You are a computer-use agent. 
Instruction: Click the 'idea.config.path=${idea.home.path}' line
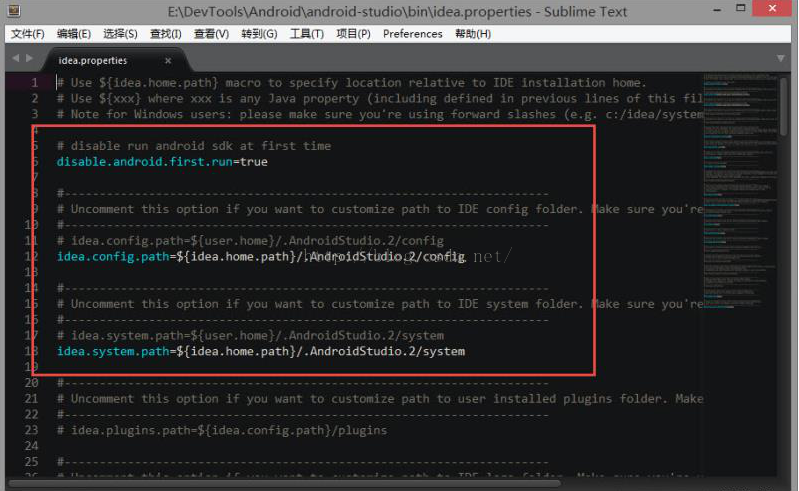(261, 256)
